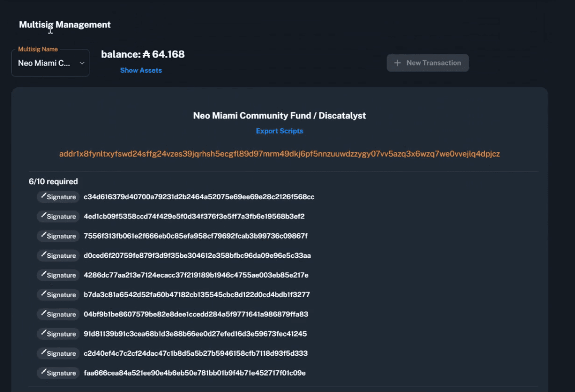Edit Signature label for c2d40ef4c7 key

click(x=58, y=353)
